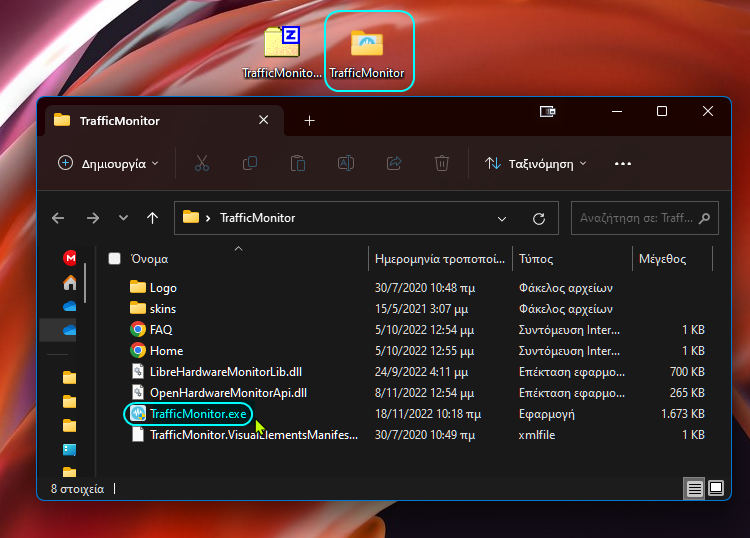
Task: Open the blue desktop-style sidebar icon
Action: coord(70,450)
